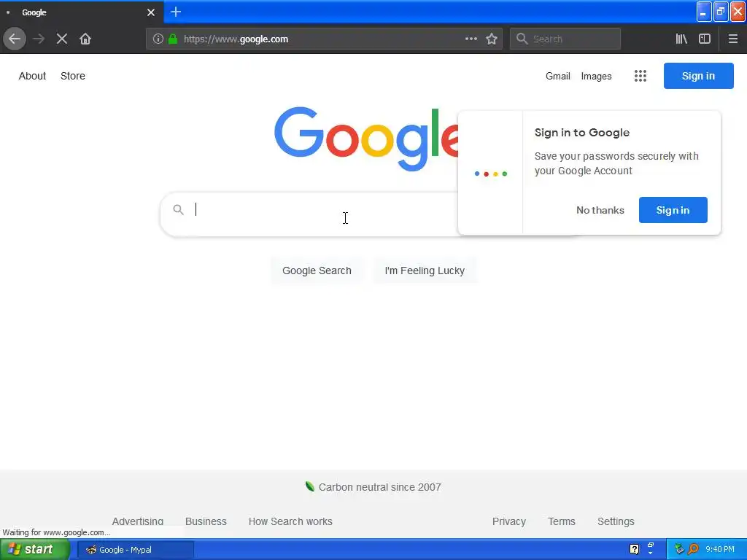The height and width of the screenshot is (560, 747).
Task: Toggle the sidebar view icon
Action: click(x=705, y=39)
